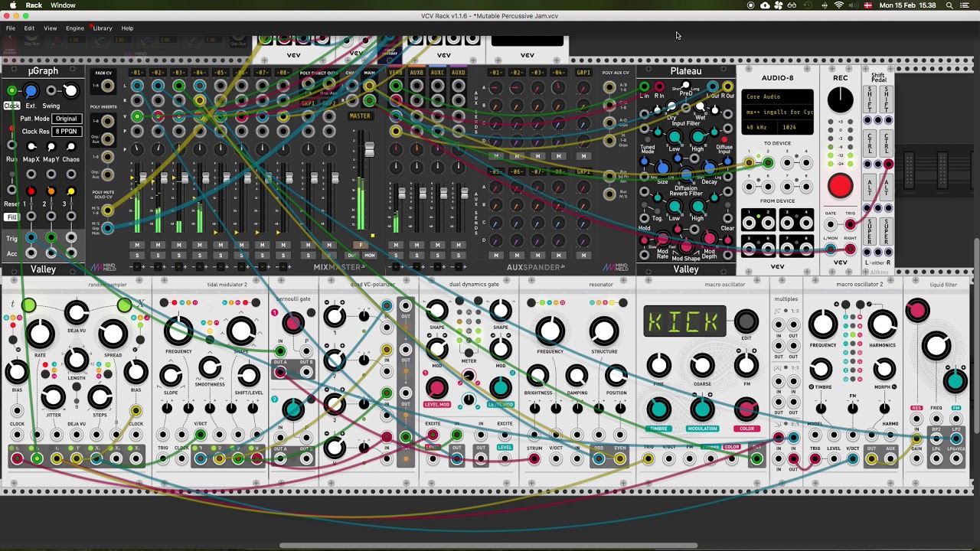The image size is (980, 551).
Task: Mute the VERB aux channel
Action: click(x=396, y=245)
